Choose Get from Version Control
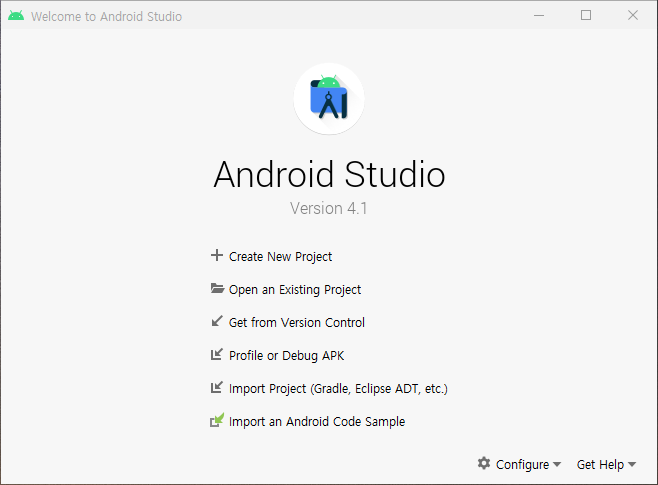 pyautogui.click(x=297, y=322)
